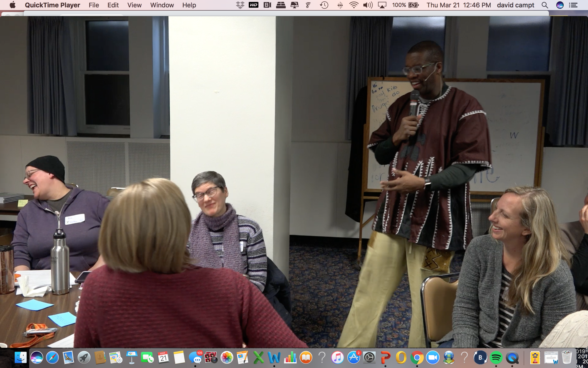Toggle Notification Center list icon
This screenshot has height=368, width=588.
[573, 5]
